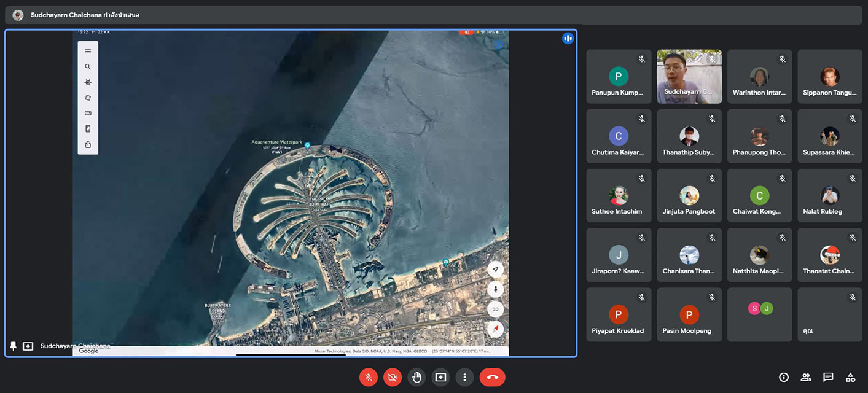
Task: Click the phone-shaped icon in the Earth toolbar
Action: (88, 129)
